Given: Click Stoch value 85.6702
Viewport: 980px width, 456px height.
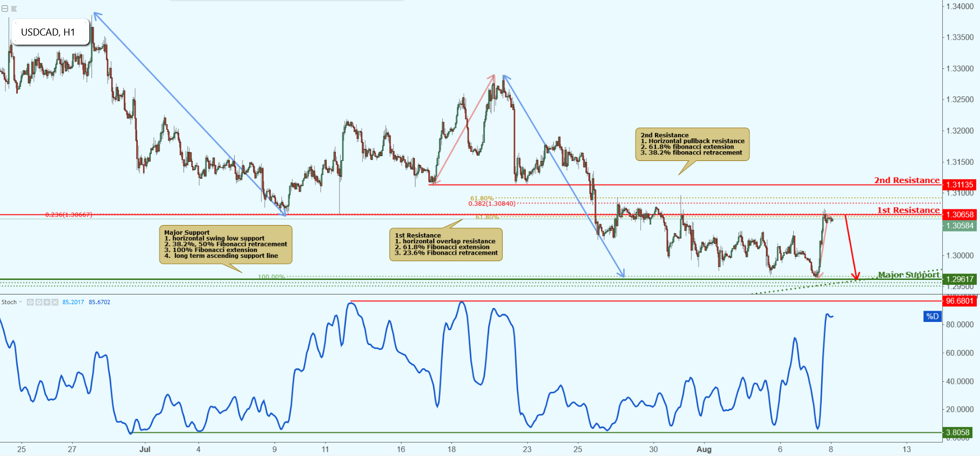Looking at the screenshot, I should coord(100,302).
